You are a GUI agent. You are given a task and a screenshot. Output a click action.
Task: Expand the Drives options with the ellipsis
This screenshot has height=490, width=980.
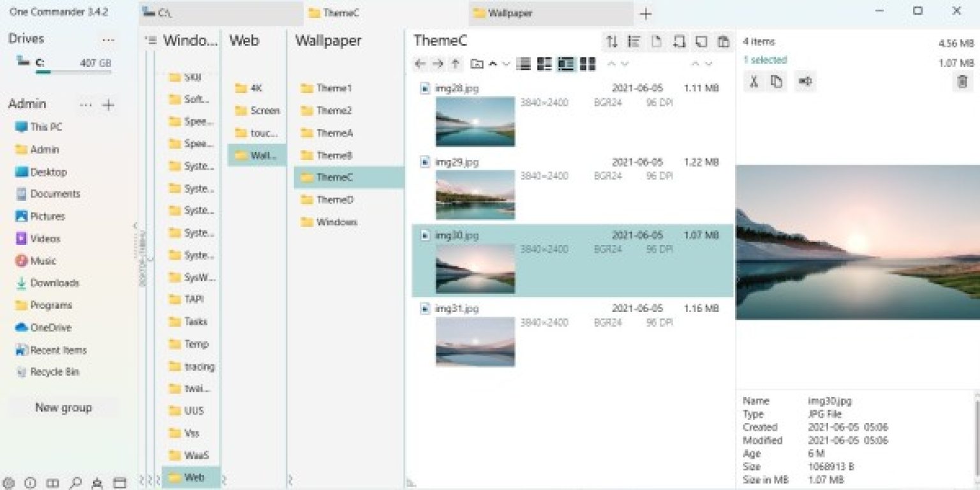point(108,40)
